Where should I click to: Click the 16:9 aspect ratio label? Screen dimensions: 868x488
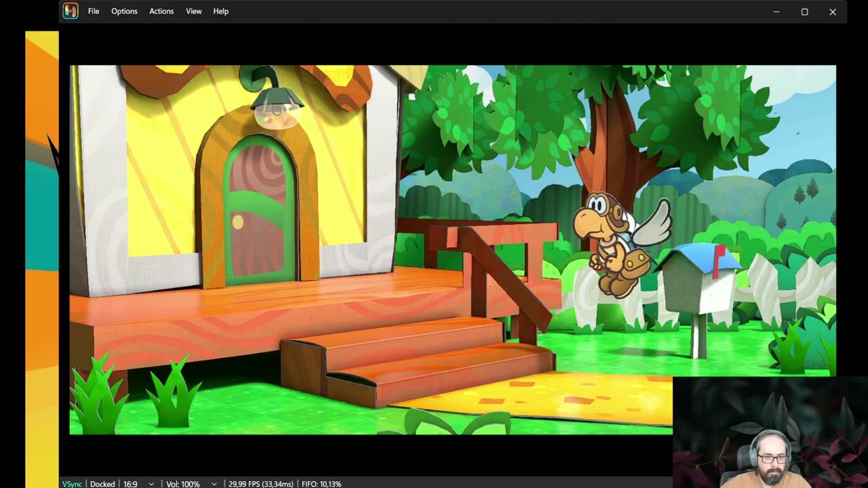pyautogui.click(x=130, y=484)
